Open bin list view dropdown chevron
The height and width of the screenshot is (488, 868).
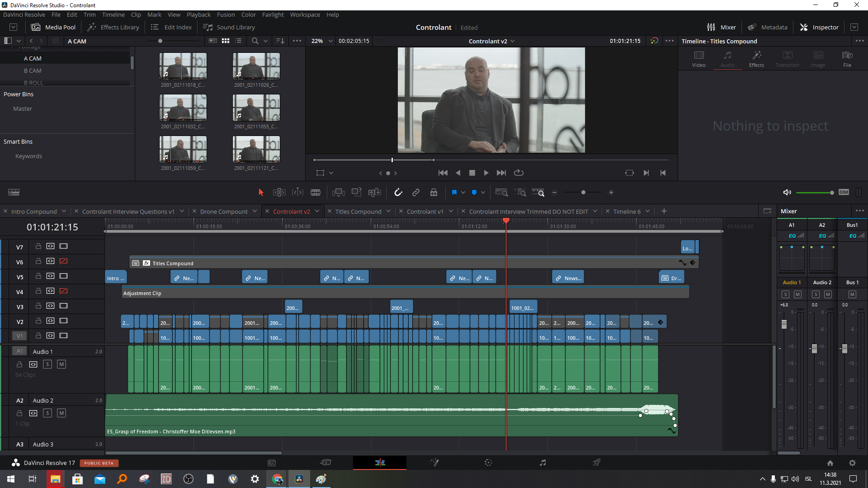coord(19,41)
